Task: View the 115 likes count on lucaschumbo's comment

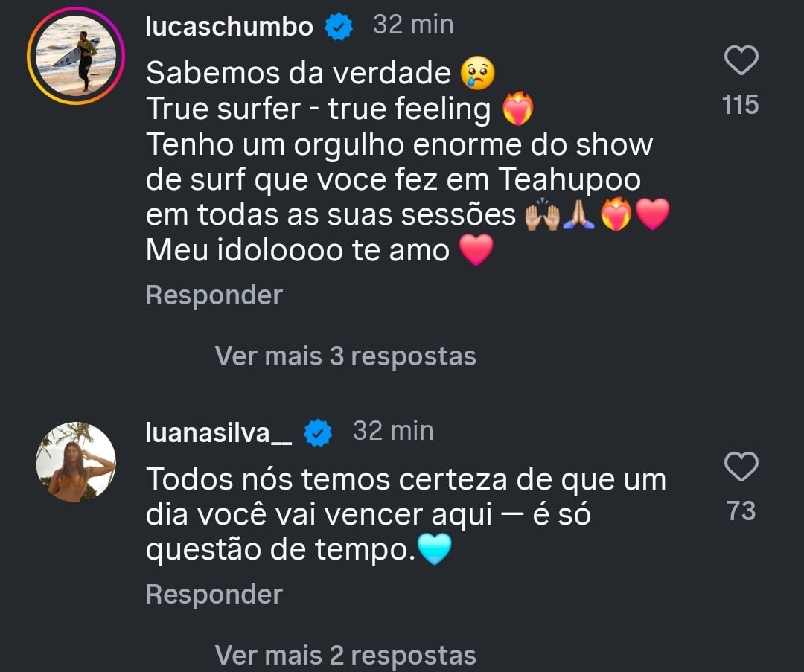Action: (741, 105)
